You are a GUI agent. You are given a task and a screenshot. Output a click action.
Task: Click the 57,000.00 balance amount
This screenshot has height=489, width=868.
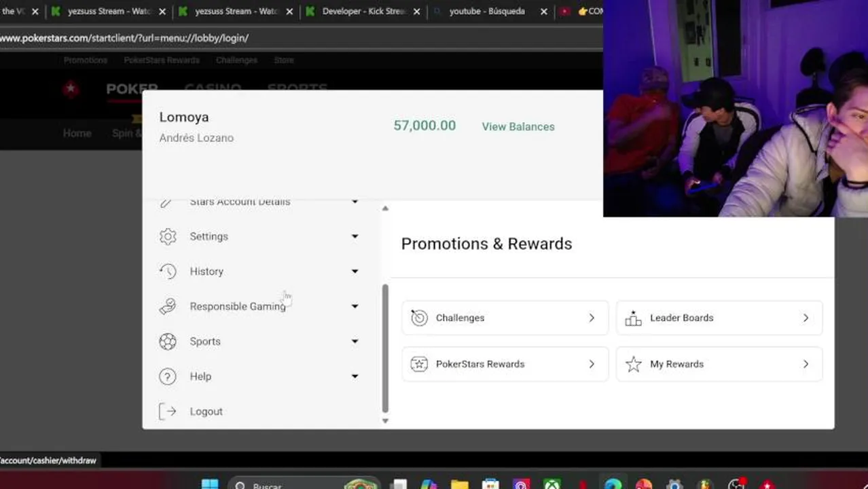coord(424,126)
